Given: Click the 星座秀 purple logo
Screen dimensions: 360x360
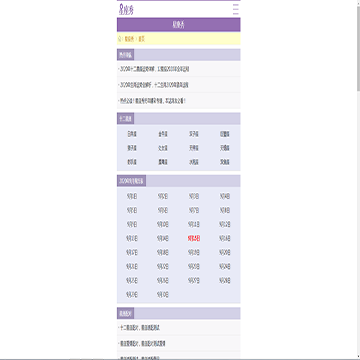Looking at the screenshot, I should [x=126, y=9].
